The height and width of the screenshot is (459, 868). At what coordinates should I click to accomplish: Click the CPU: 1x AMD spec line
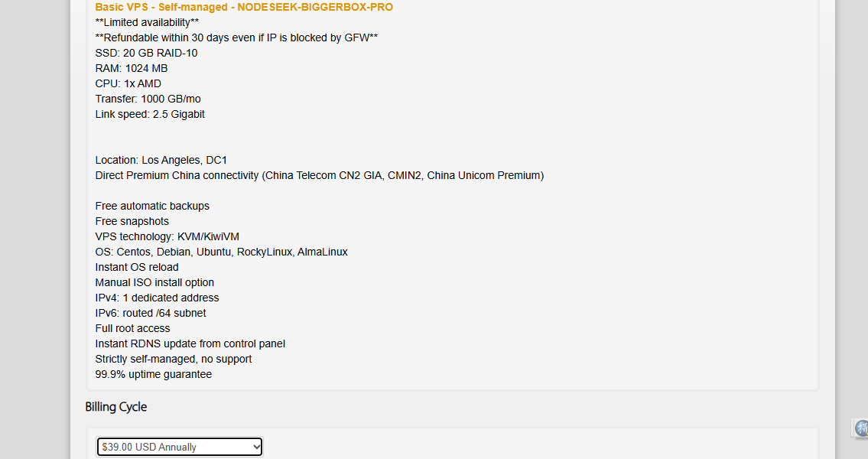click(x=128, y=83)
